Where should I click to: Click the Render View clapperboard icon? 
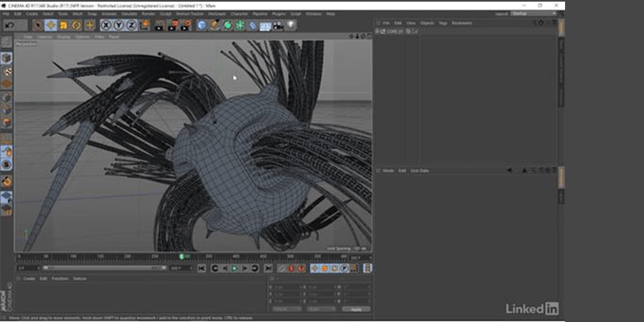pos(159,25)
